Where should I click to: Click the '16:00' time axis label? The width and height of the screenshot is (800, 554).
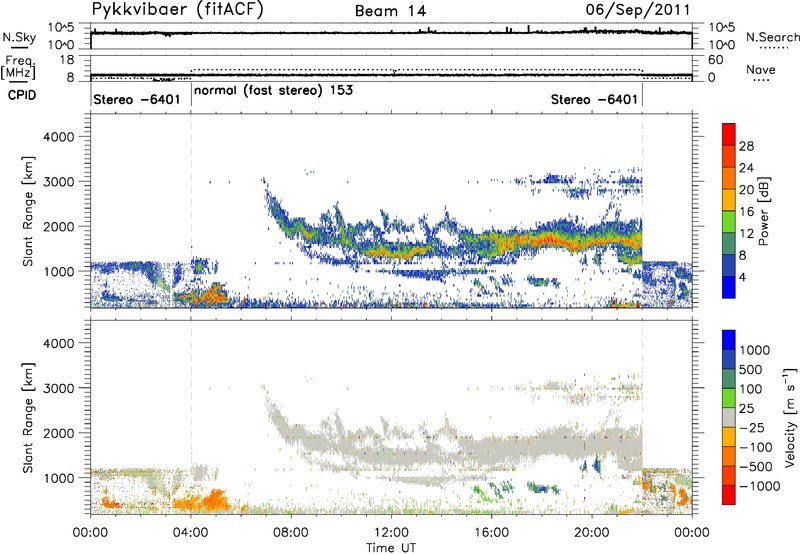(x=491, y=533)
